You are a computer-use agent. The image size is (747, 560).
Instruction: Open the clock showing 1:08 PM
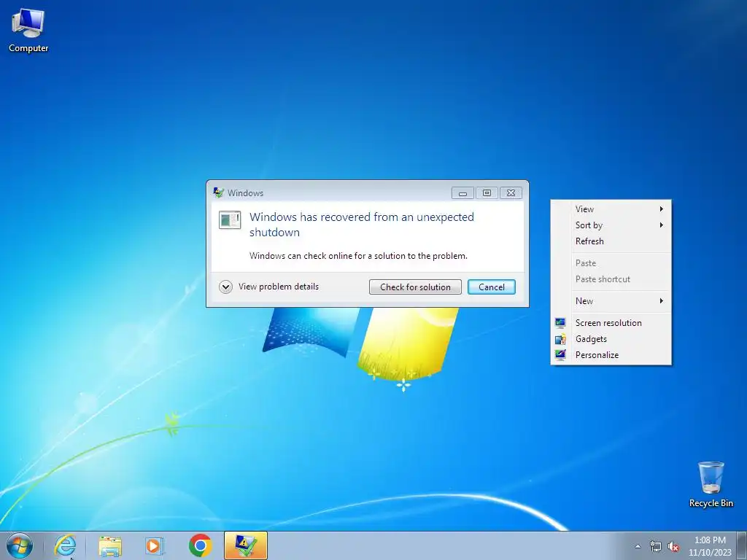click(x=710, y=546)
